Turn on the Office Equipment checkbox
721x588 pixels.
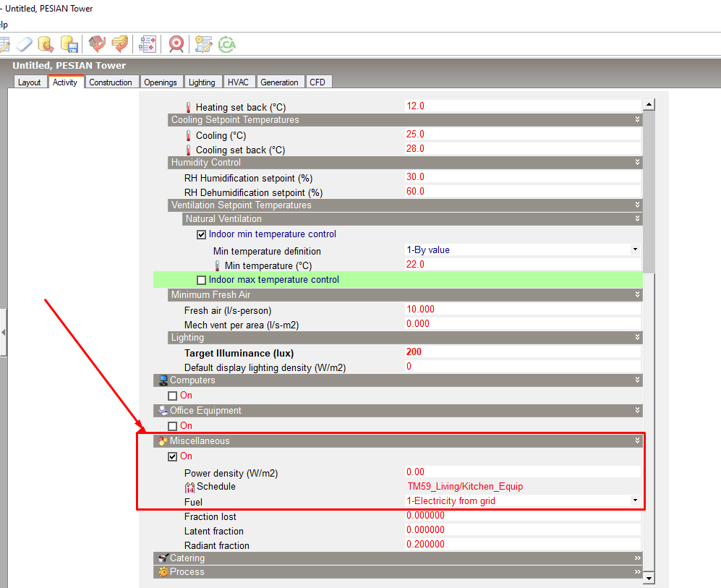click(172, 426)
